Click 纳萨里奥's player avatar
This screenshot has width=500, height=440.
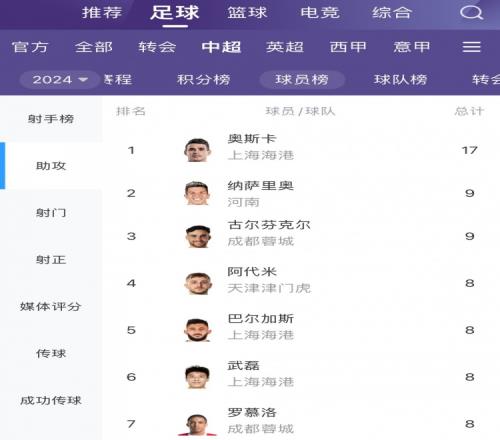point(197,193)
